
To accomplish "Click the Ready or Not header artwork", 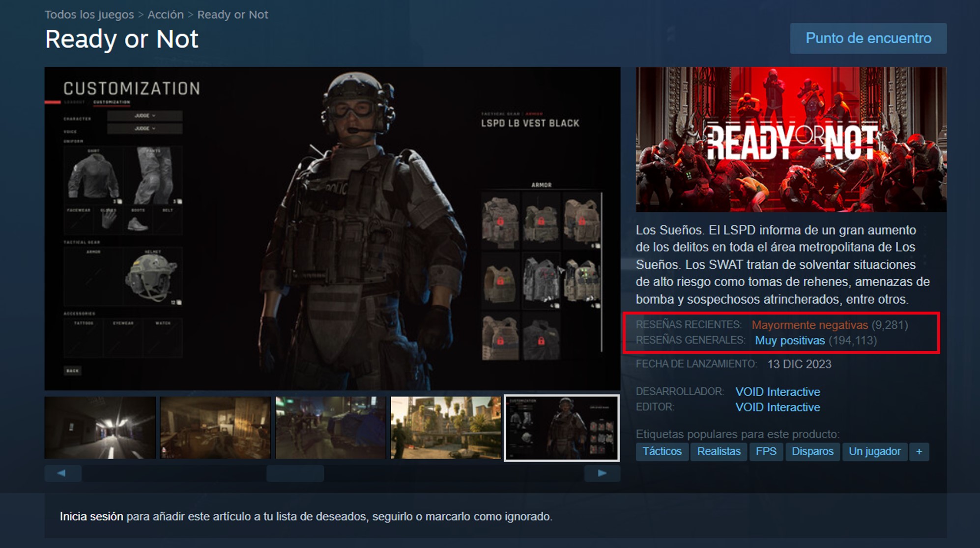I will tap(791, 140).
